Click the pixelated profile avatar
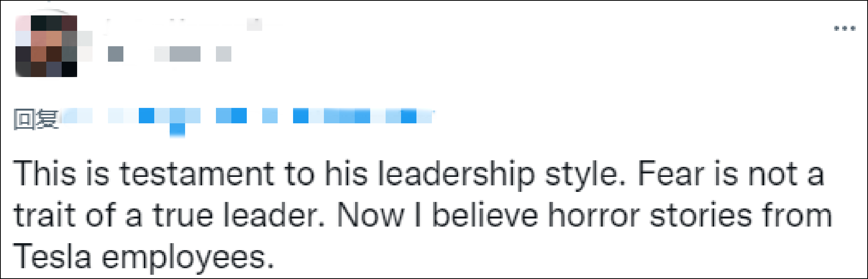The height and width of the screenshot is (279, 868). tap(46, 46)
